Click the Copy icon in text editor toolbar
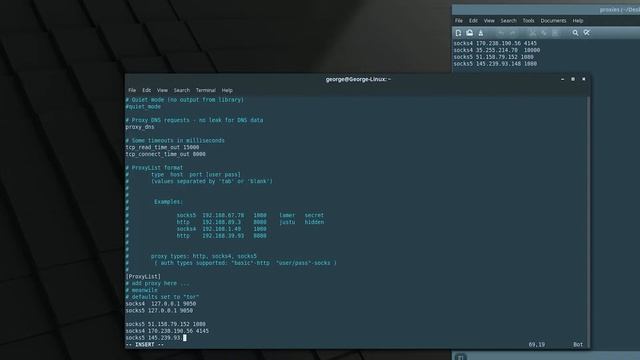 click(544, 33)
